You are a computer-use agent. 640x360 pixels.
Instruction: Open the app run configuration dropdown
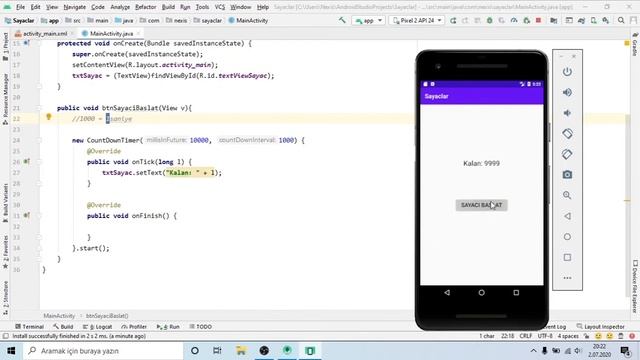click(369, 20)
